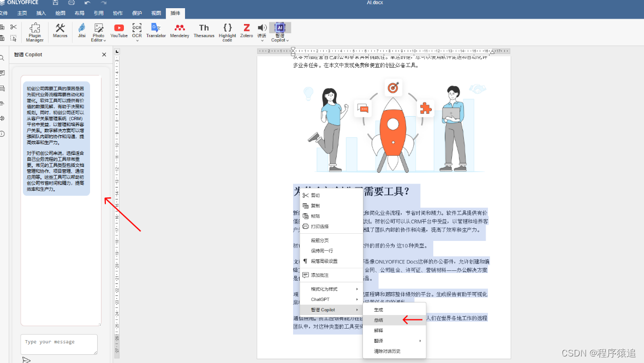Choose 复制 (Copy) in the context menu

click(331, 205)
